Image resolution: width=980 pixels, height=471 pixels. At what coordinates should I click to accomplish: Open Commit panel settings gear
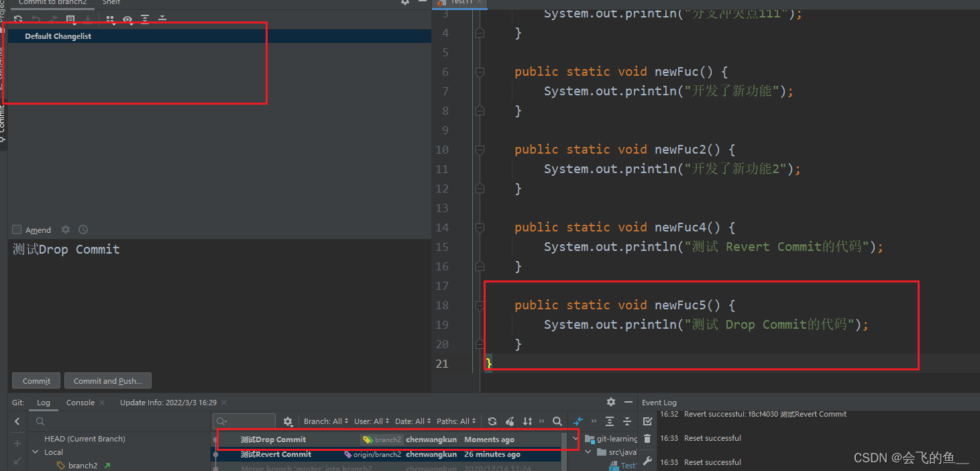coord(405,3)
